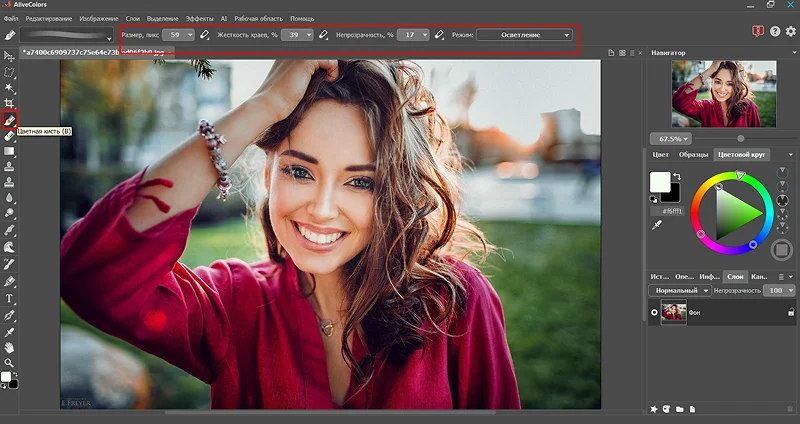Open the layer blend mode Нормальный dropdown
800x424 pixels.
[x=679, y=290]
